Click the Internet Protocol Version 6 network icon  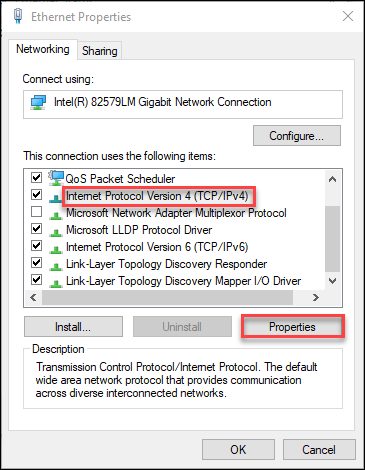[x=56, y=250]
